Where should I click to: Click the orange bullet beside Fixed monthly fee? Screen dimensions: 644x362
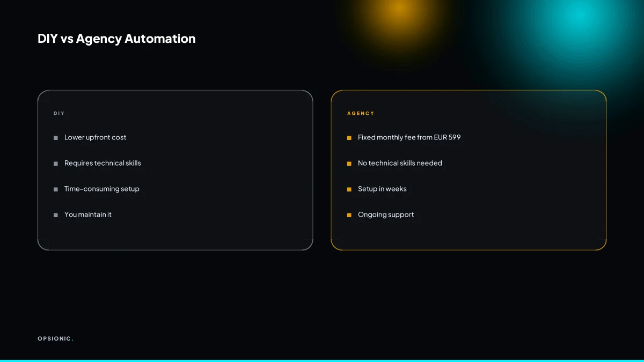(x=349, y=138)
